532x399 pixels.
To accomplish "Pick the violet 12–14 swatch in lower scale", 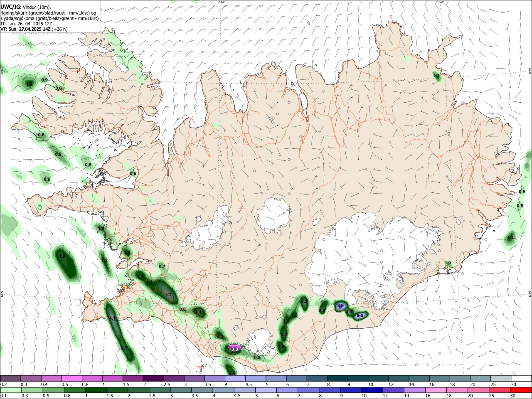I will click(x=393, y=390).
